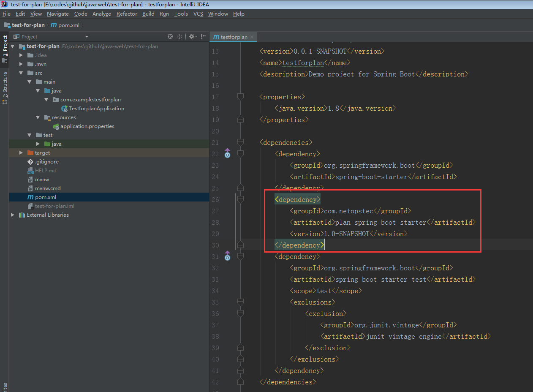Click the gutter override icon on line 31

(227, 256)
